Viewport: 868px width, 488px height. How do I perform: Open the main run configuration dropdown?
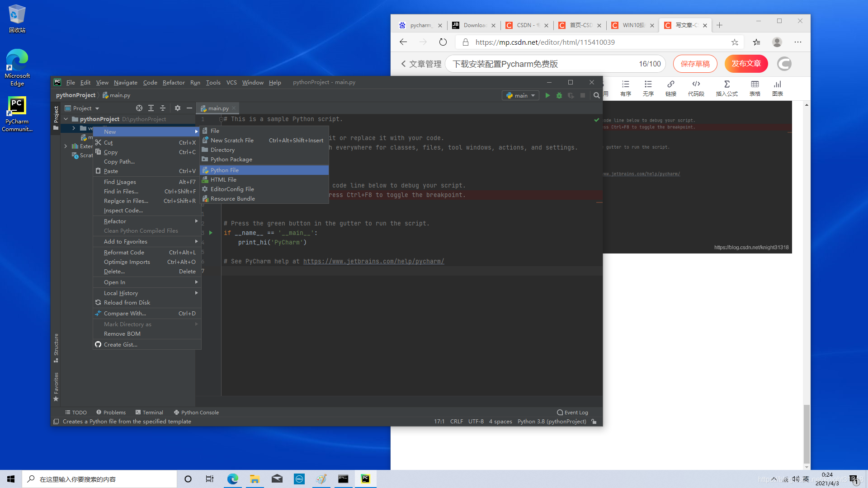(x=520, y=95)
